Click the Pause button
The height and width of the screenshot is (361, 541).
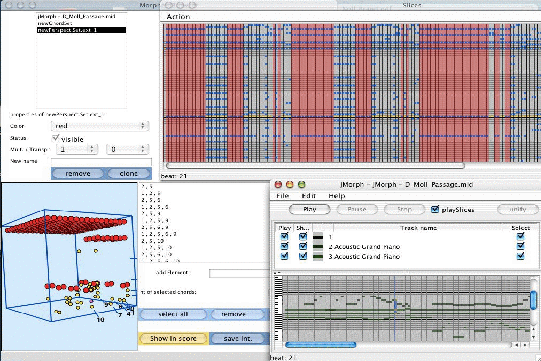point(357,209)
